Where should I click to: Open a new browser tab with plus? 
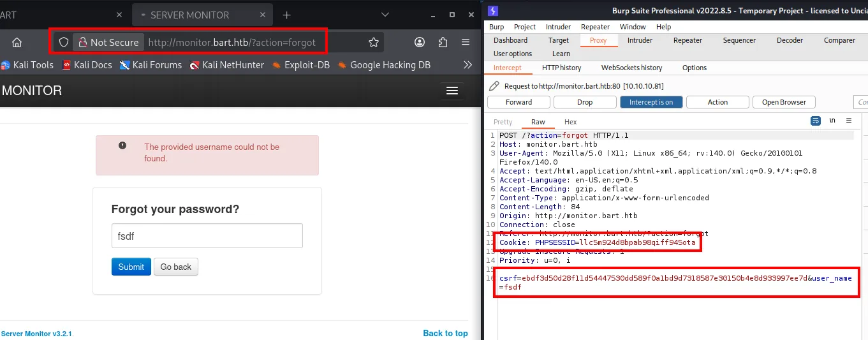pyautogui.click(x=286, y=15)
